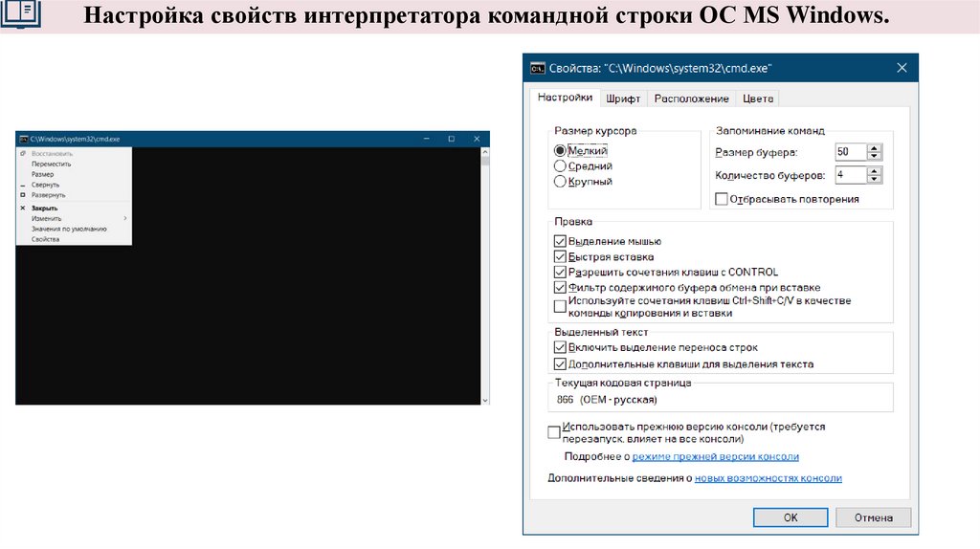The width and height of the screenshot is (980, 549).
Task: Uncheck Быстрая вставка
Action: tap(560, 256)
